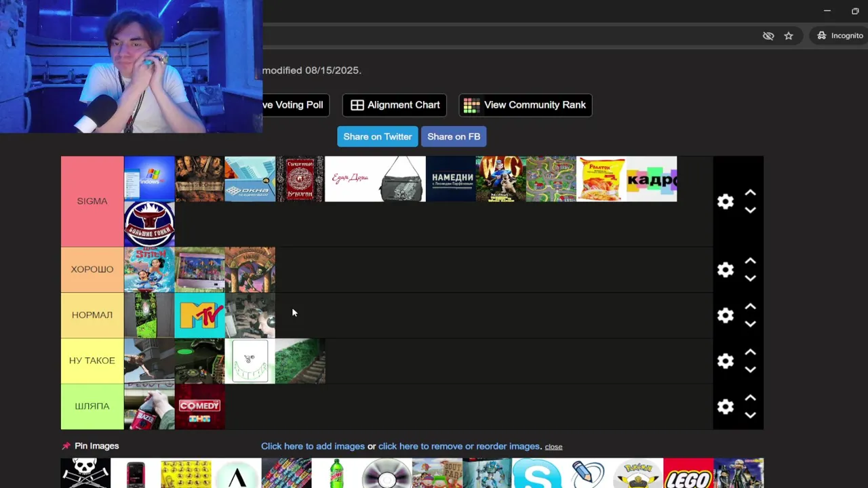Click the Pin Images pushpin icon
This screenshot has width=868, height=488.
pyautogui.click(x=66, y=446)
